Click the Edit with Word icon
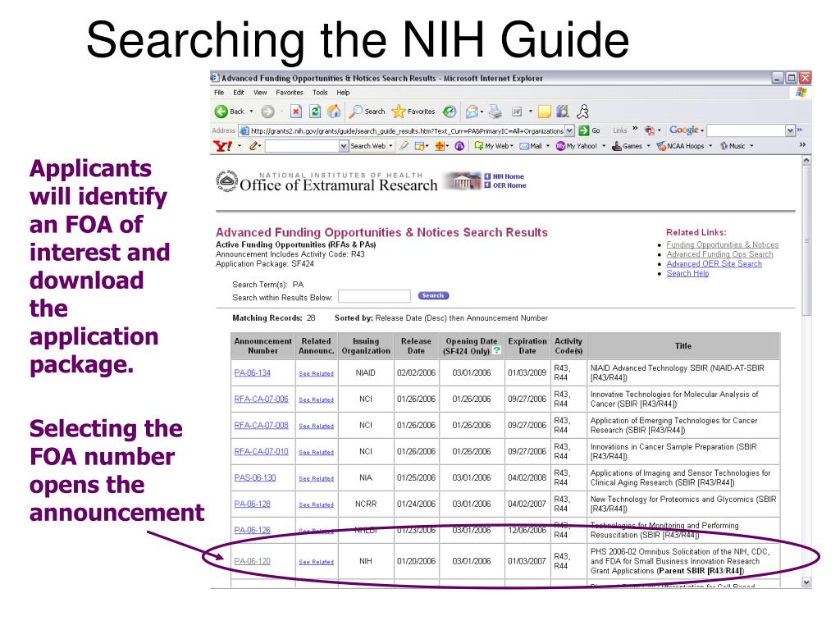The width and height of the screenshot is (840, 630). tap(517, 112)
